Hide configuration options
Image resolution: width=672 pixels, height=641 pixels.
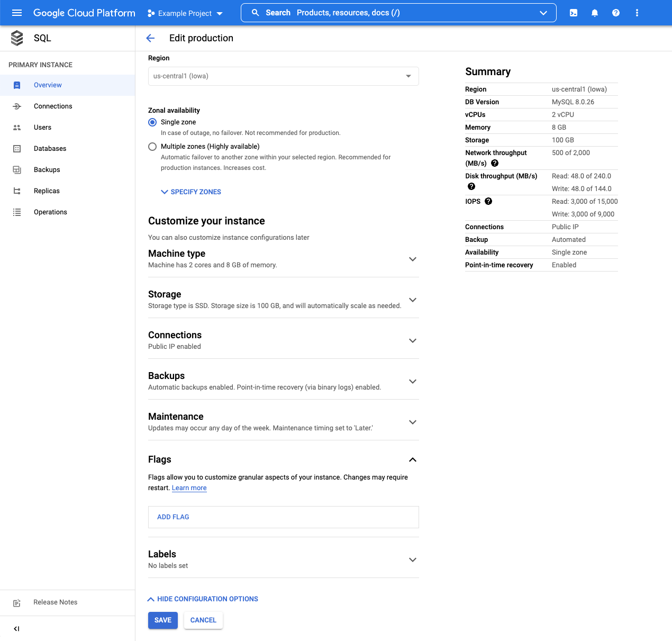(x=203, y=599)
